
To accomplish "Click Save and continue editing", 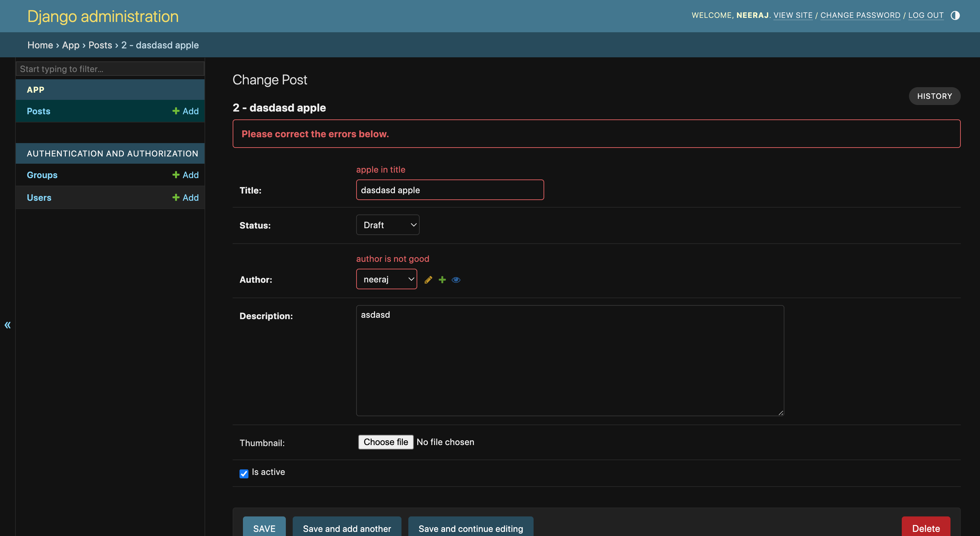I will tap(470, 528).
